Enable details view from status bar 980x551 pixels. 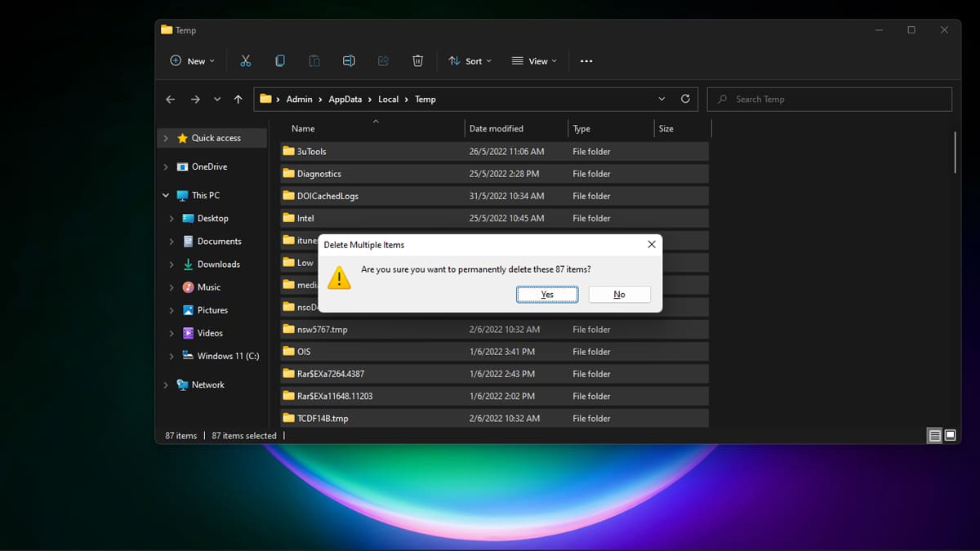(933, 435)
